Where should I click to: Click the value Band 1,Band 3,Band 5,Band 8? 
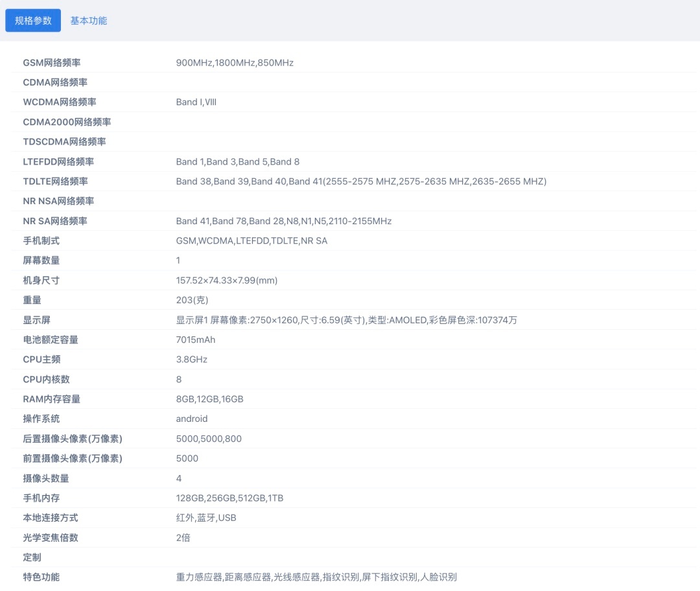tap(237, 161)
